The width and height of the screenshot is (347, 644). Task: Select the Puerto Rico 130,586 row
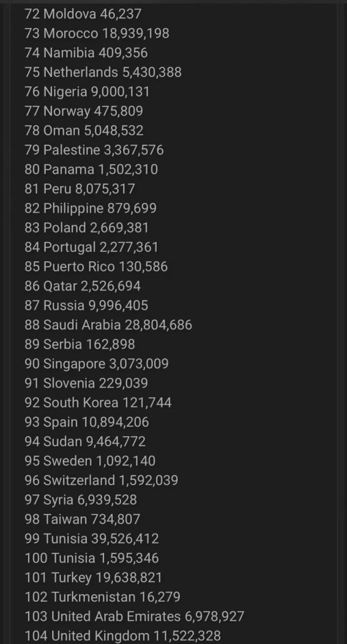coord(96,267)
